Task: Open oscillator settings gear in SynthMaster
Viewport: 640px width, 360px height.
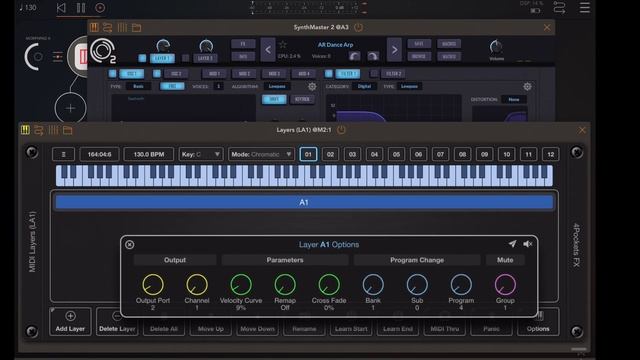Action: tap(312, 86)
